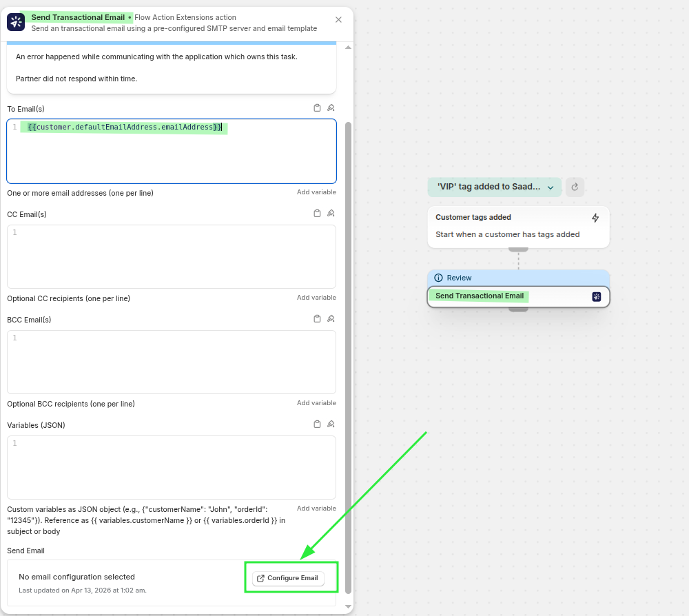
Task: Focus the Variables (JSON) editor field
Action: (172, 467)
